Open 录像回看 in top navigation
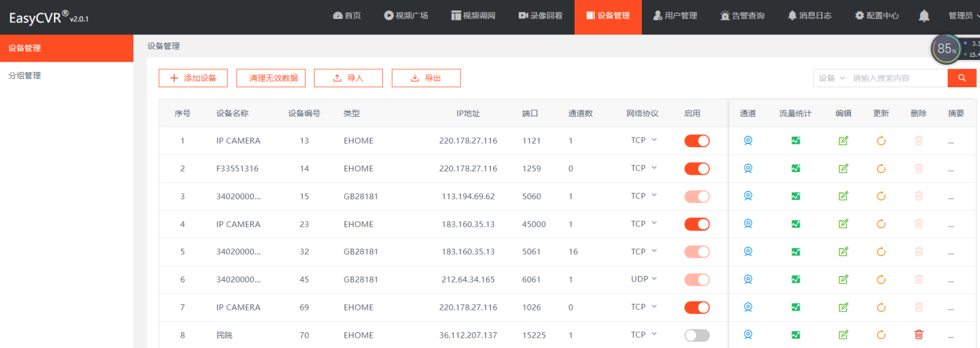The width and height of the screenshot is (980, 348). pos(541,16)
